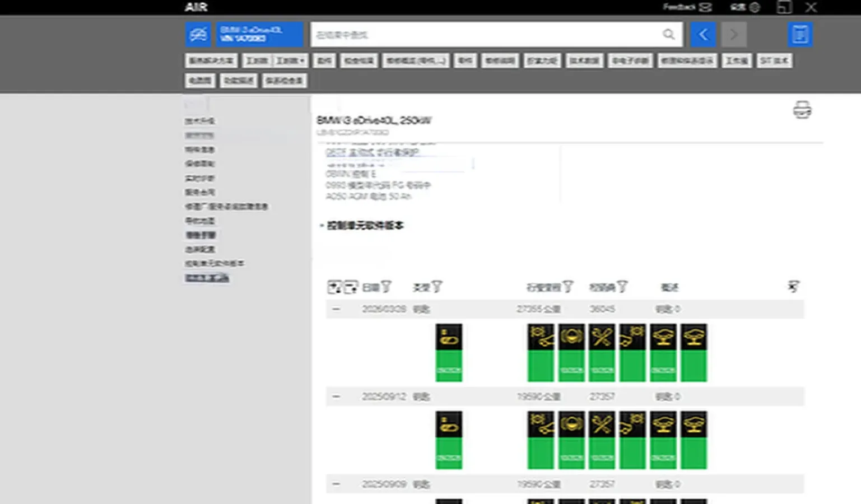This screenshot has height=504, width=861.
Task: Click the green status bar under the 27355 km battery icon
Action: click(449, 367)
